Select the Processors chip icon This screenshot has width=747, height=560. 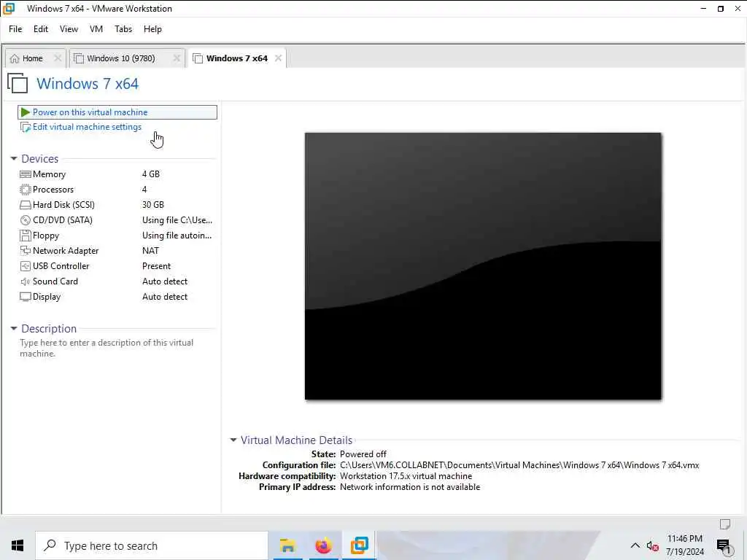coord(26,190)
